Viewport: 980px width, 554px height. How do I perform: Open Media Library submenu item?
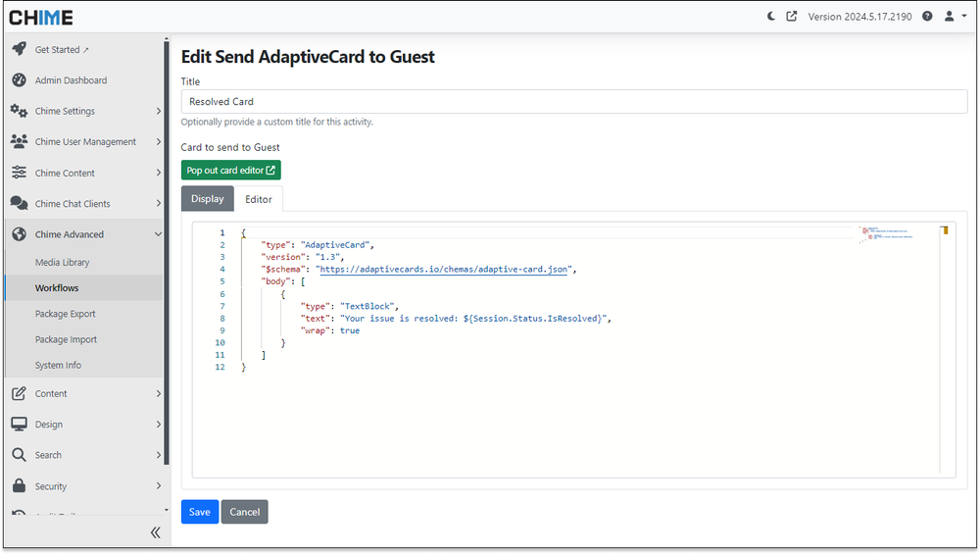(84, 262)
